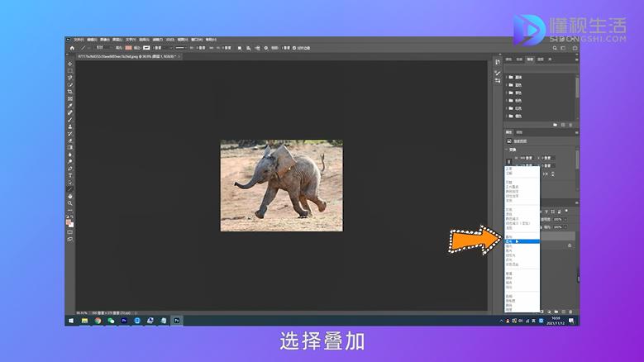The image size is (644, 362).
Task: Select the Zoom tool in toolbar
Action: [69, 203]
